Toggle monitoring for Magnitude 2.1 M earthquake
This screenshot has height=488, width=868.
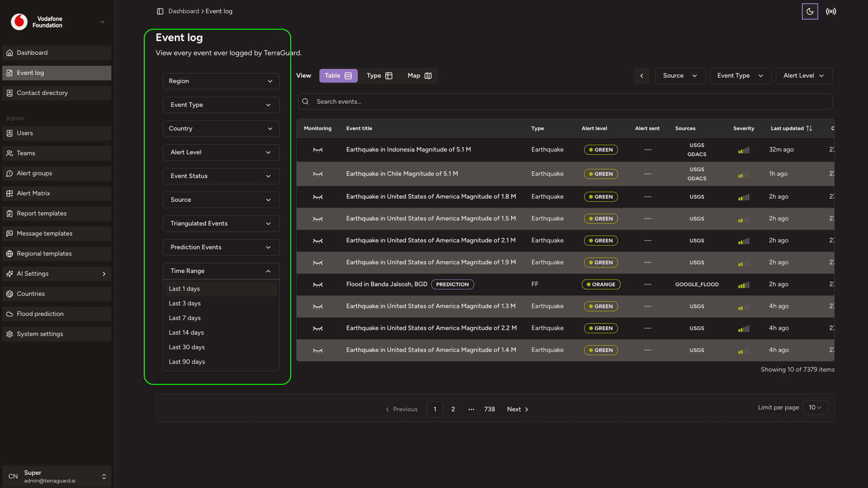click(318, 241)
